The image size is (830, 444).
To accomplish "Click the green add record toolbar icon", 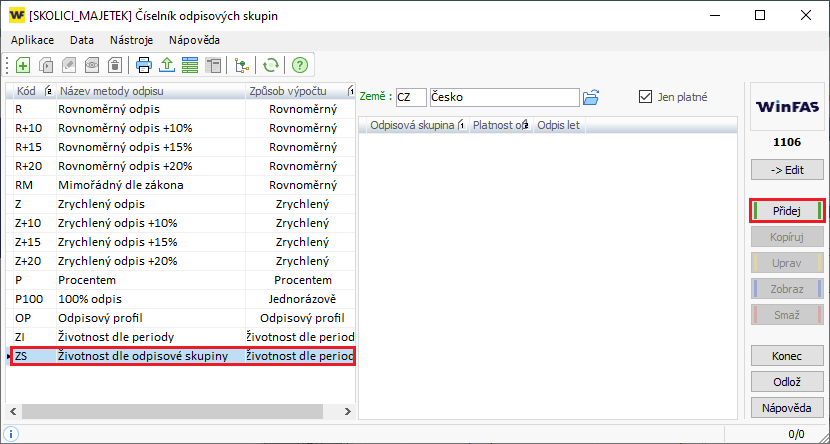I will (22, 66).
